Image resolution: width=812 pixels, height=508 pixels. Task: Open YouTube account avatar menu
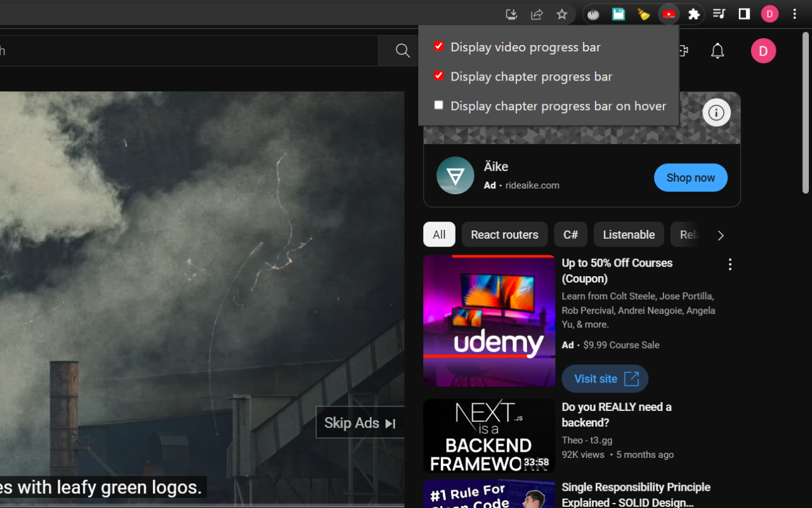pos(763,51)
